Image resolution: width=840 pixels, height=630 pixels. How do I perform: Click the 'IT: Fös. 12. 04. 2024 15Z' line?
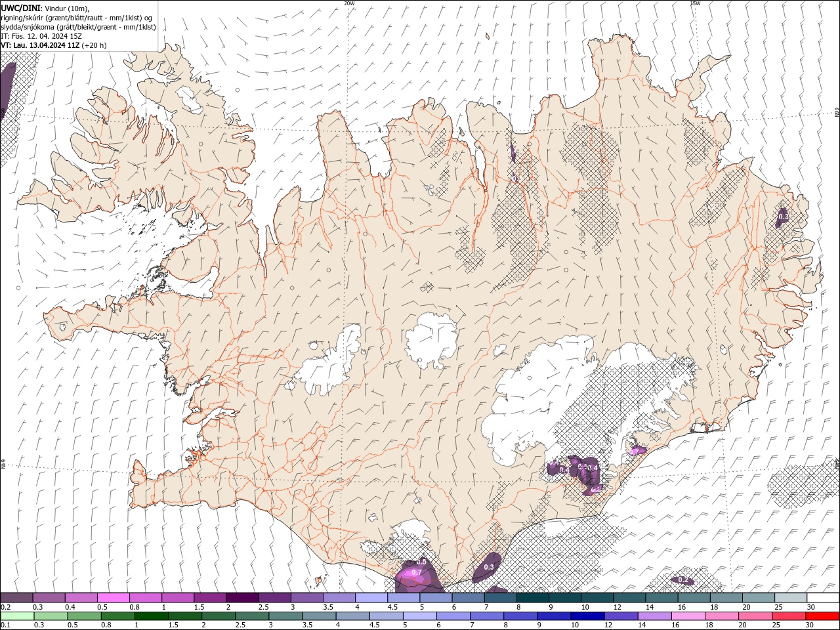coord(41,35)
